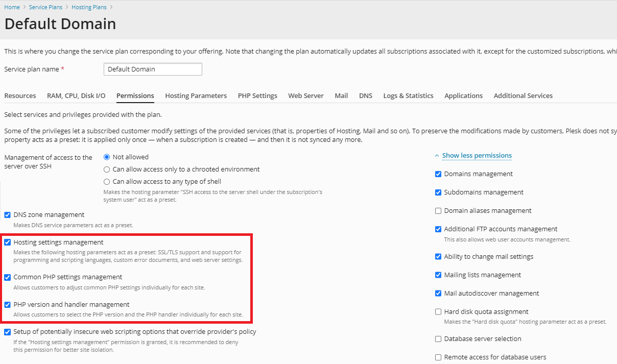
Task: Go to Service Plans breadcrumb
Action: [x=45, y=7]
